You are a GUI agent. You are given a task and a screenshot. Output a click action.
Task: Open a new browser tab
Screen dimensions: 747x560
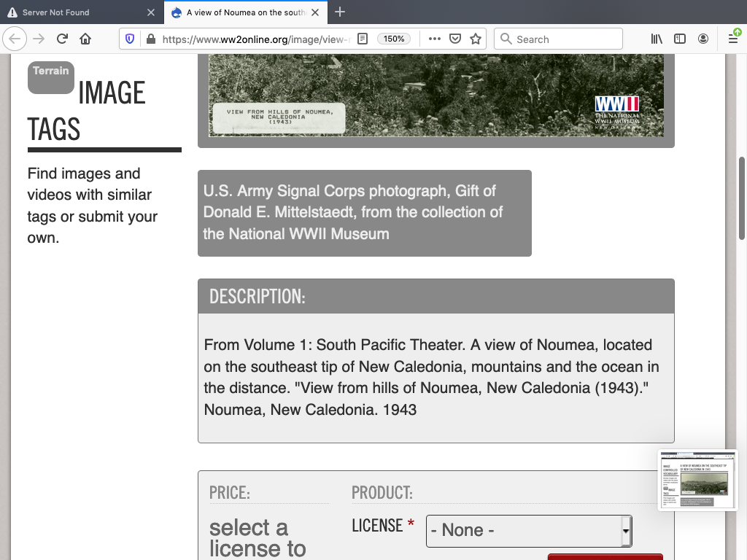point(340,12)
